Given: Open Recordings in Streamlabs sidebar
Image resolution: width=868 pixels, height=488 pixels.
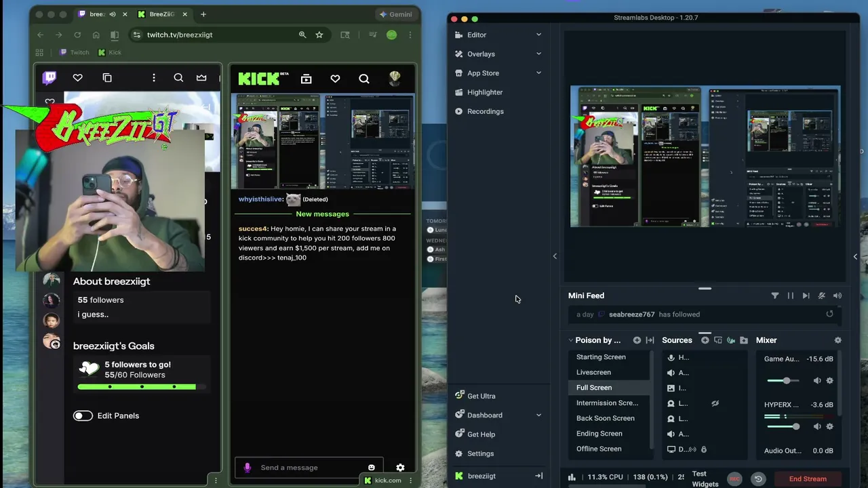Looking at the screenshot, I should click(x=486, y=111).
